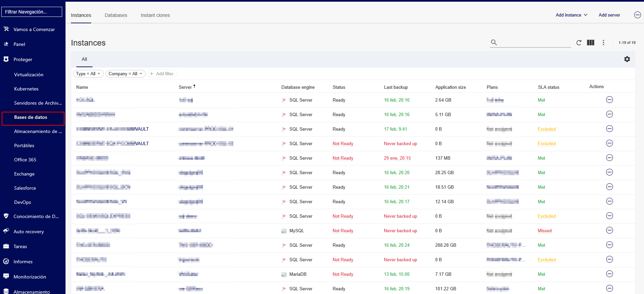Open the view settings gear
Screen dimensions: 644x294
coord(627,59)
